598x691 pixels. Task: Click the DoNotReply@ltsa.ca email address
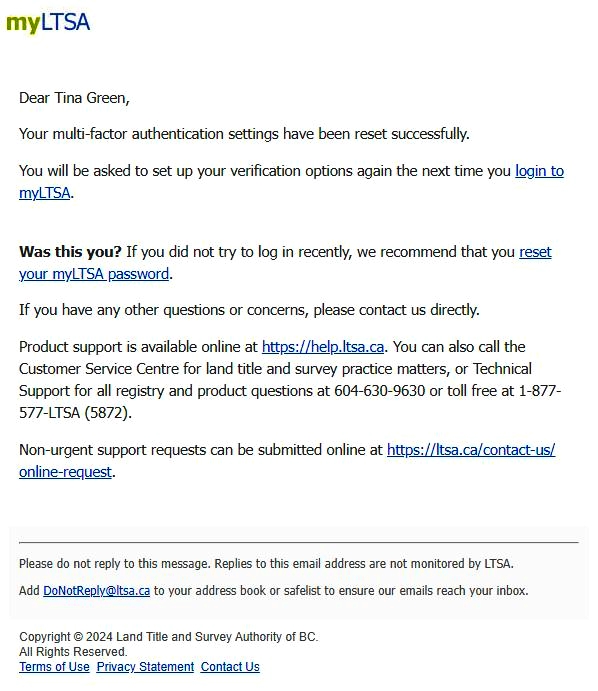(97, 591)
